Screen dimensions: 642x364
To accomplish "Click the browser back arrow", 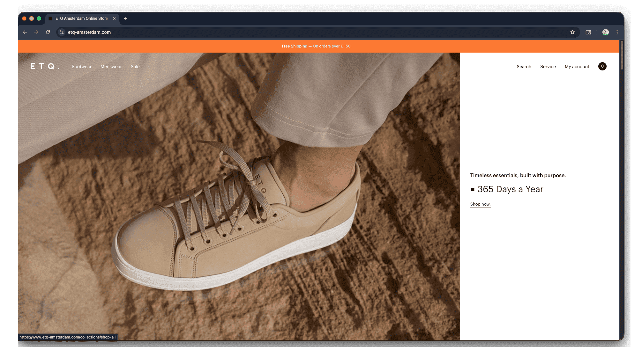I will (25, 32).
